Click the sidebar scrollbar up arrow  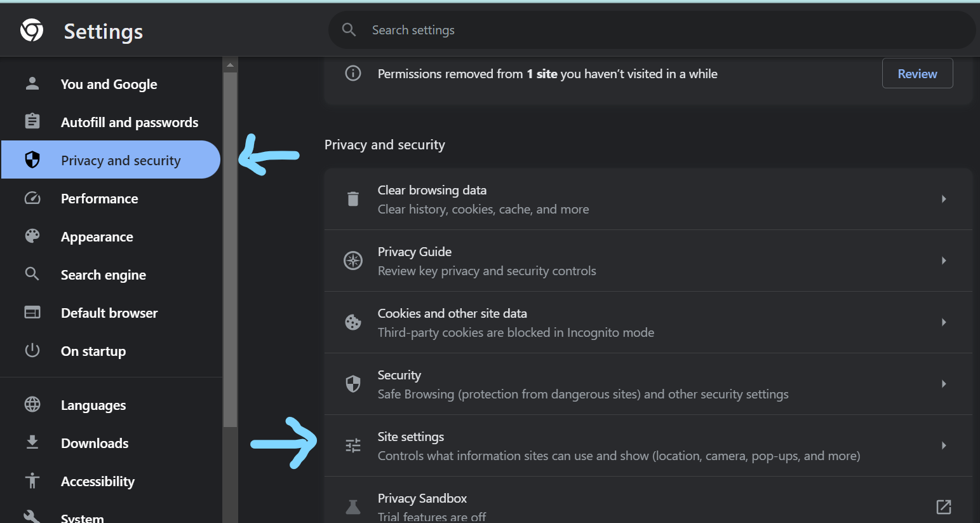click(x=230, y=65)
